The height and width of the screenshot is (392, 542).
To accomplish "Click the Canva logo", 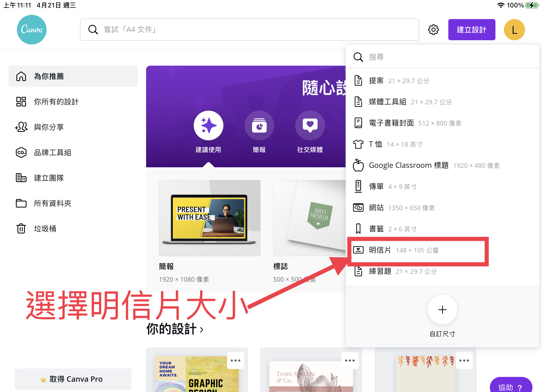I will (31, 29).
